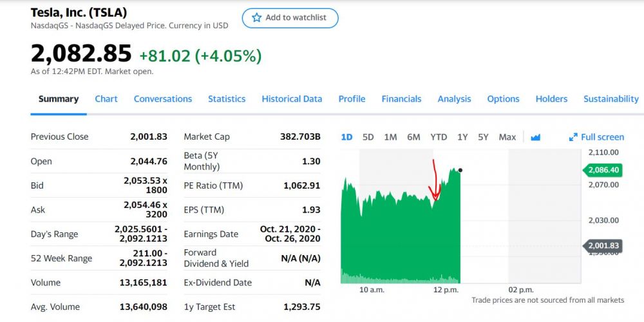
Task: Go to the Historical Data tab
Action: [292, 99]
